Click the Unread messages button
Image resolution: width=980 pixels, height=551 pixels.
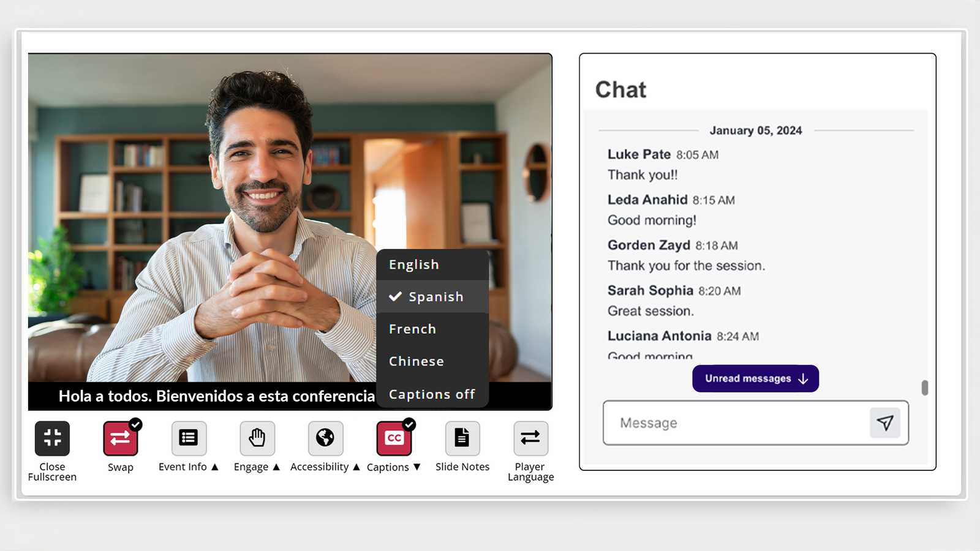[x=755, y=378]
